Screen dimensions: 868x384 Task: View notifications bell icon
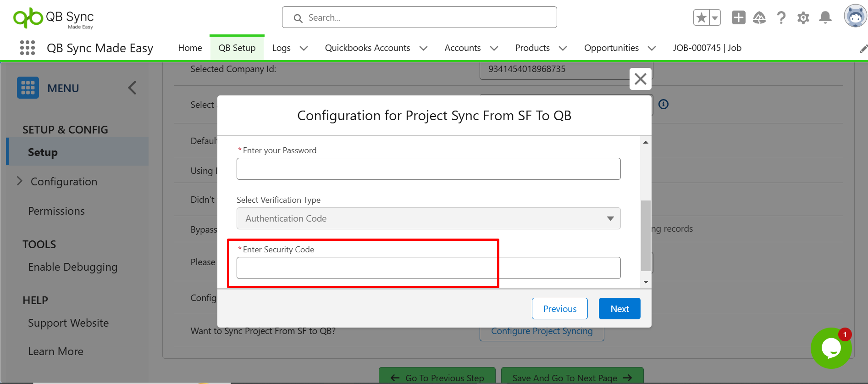[825, 18]
